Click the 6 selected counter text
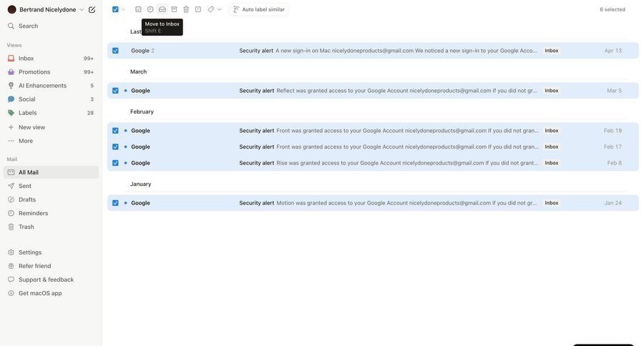 tap(612, 9)
